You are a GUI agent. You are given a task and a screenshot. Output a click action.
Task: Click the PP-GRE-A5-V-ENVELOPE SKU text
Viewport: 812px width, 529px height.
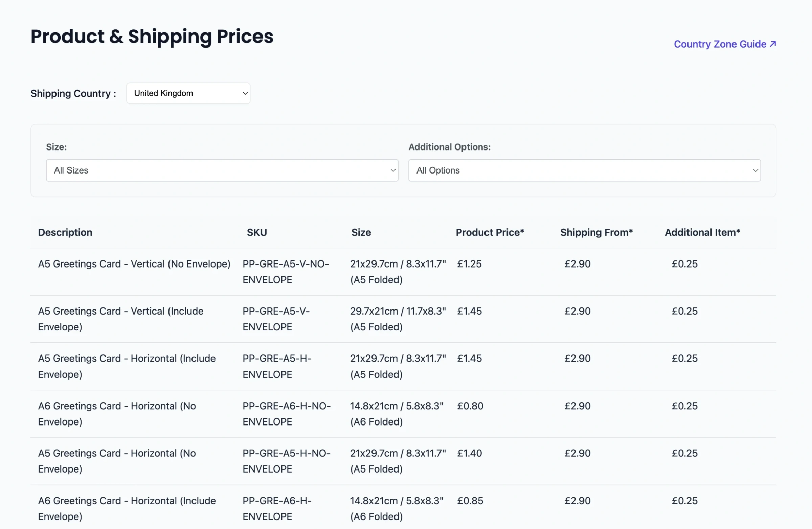276,319
